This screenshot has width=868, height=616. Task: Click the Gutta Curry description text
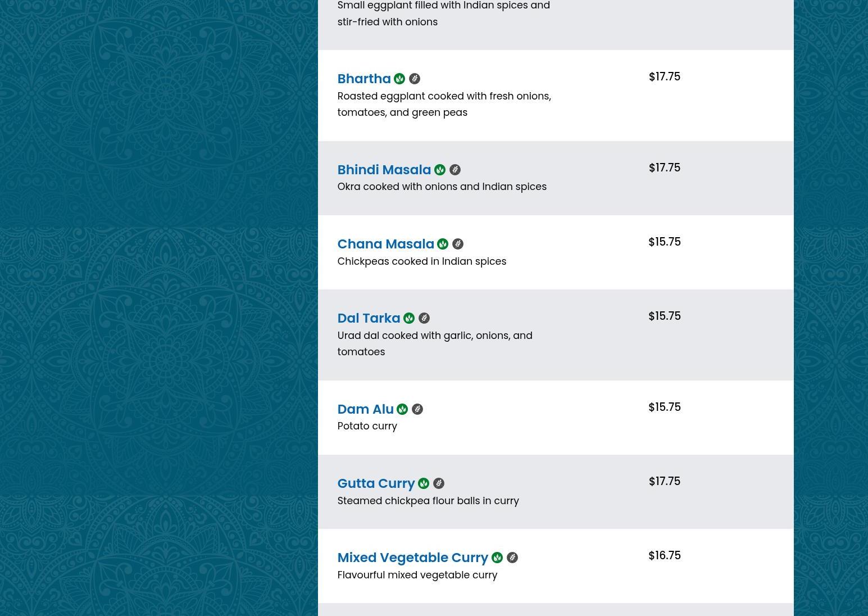[x=428, y=501]
